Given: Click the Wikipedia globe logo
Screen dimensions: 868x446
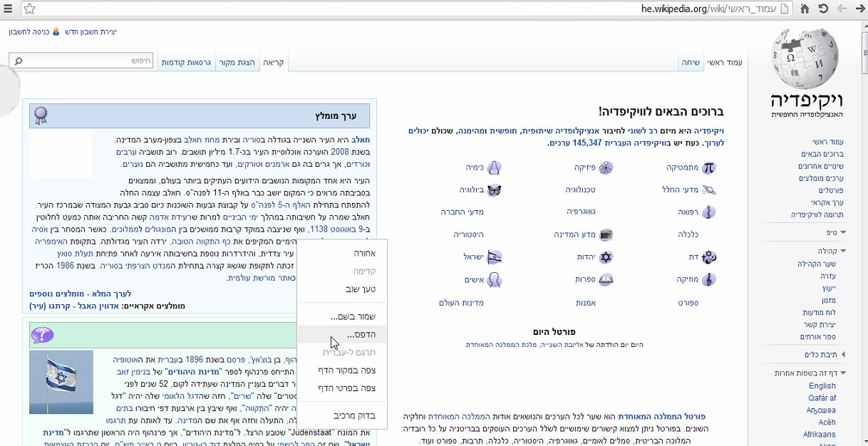Looking at the screenshot, I should click(805, 58).
